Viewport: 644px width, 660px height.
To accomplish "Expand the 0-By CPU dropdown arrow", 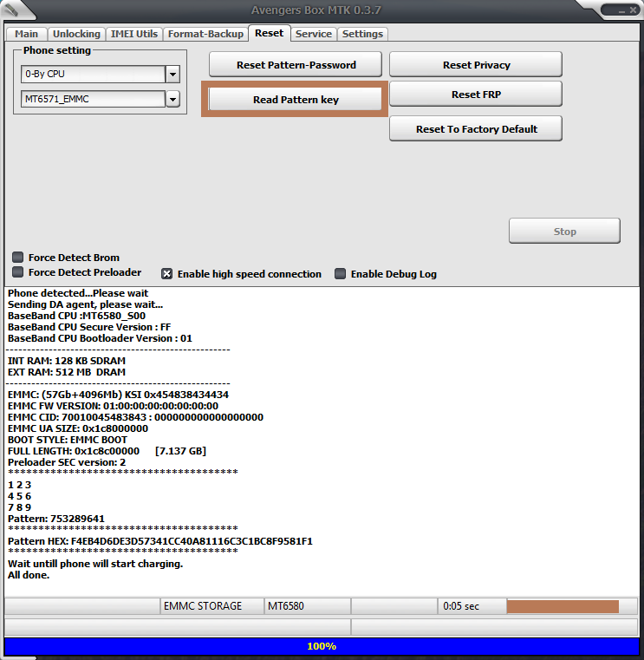I will click(172, 74).
